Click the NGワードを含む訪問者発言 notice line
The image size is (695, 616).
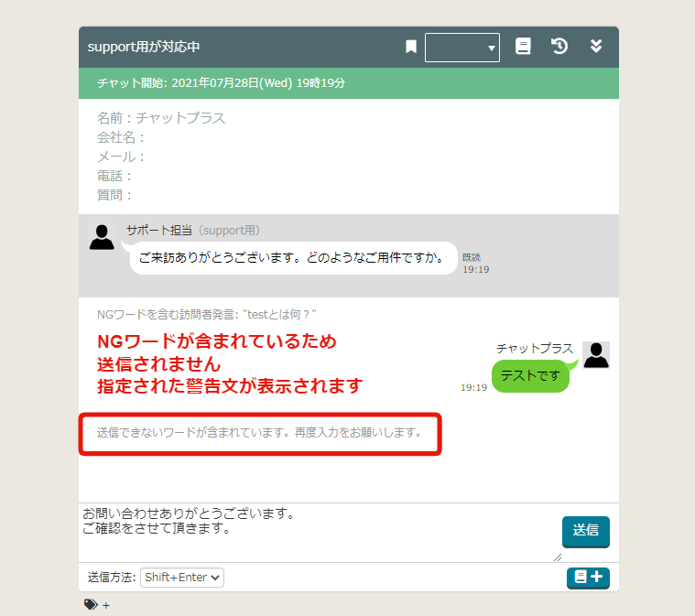point(207,315)
